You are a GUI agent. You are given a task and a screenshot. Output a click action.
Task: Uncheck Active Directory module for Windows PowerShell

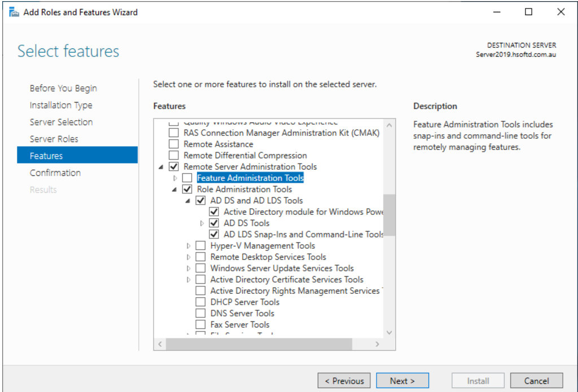214,212
